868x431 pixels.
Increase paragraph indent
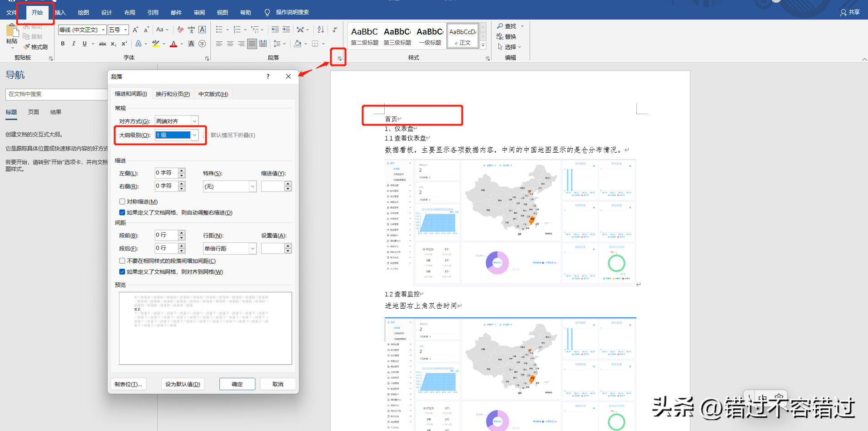[286, 30]
